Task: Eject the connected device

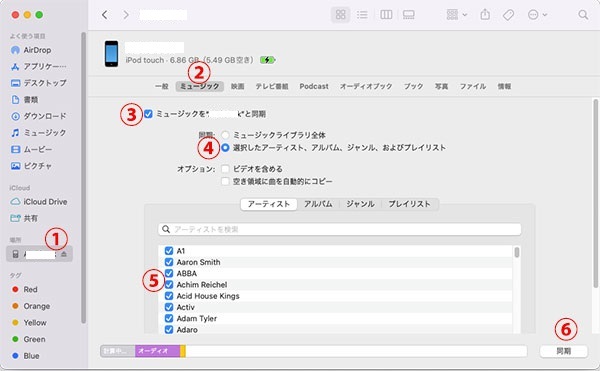Action: [64, 254]
